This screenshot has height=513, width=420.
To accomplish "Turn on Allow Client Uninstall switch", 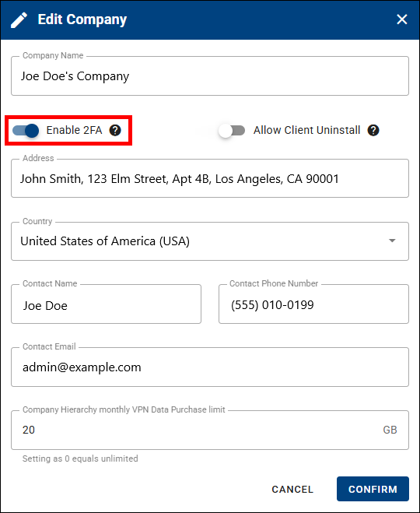I will pos(232,131).
